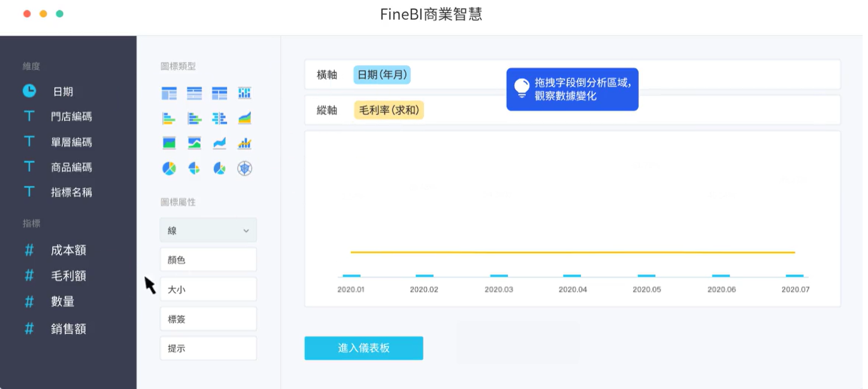The height and width of the screenshot is (389, 868).
Task: Click the 標簽 attribute field
Action: (x=208, y=319)
